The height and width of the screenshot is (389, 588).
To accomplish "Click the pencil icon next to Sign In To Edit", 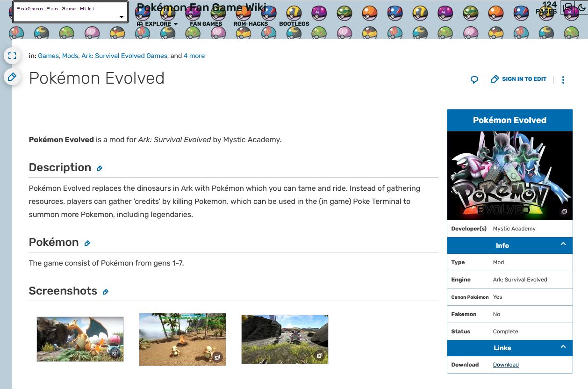I will pos(495,79).
